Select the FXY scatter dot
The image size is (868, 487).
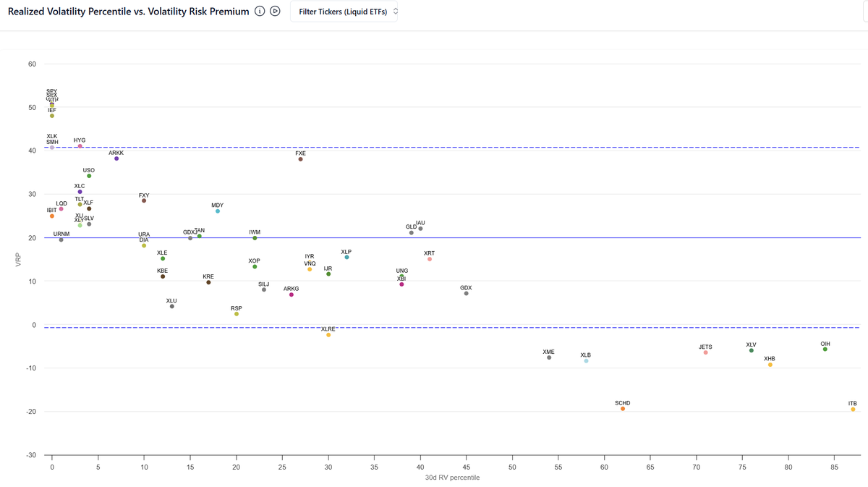click(144, 200)
